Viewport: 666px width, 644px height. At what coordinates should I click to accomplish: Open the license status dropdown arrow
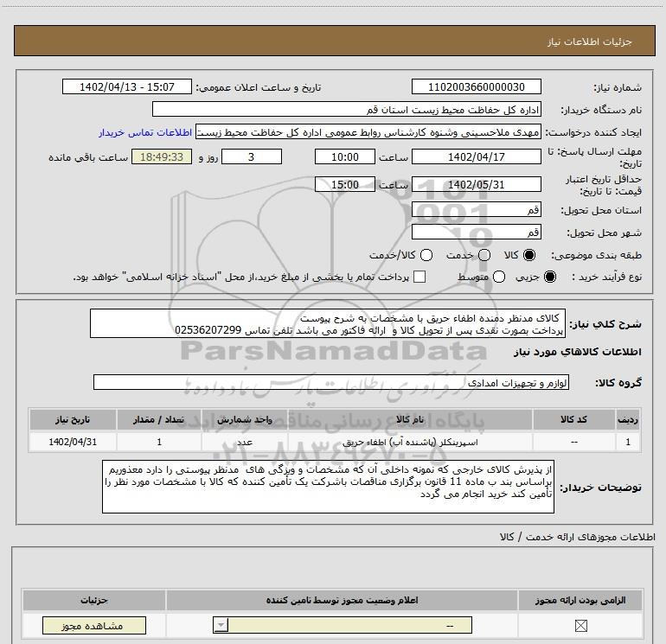pos(221,625)
